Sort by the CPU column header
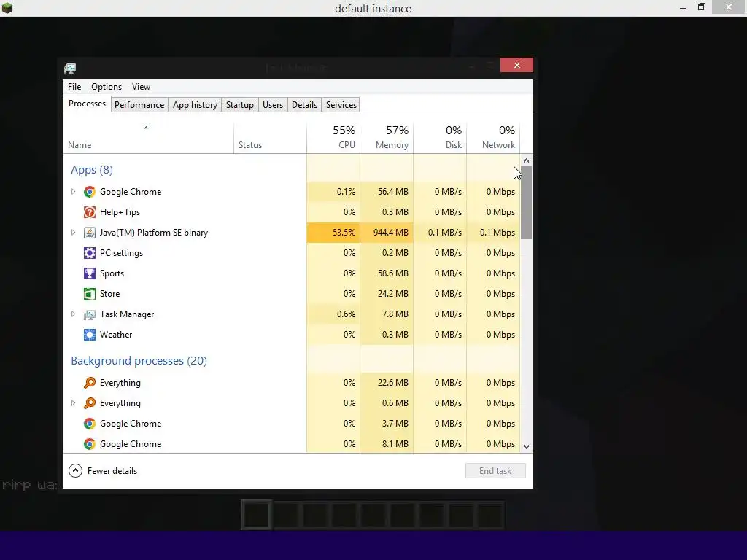The image size is (747, 560). 333,137
